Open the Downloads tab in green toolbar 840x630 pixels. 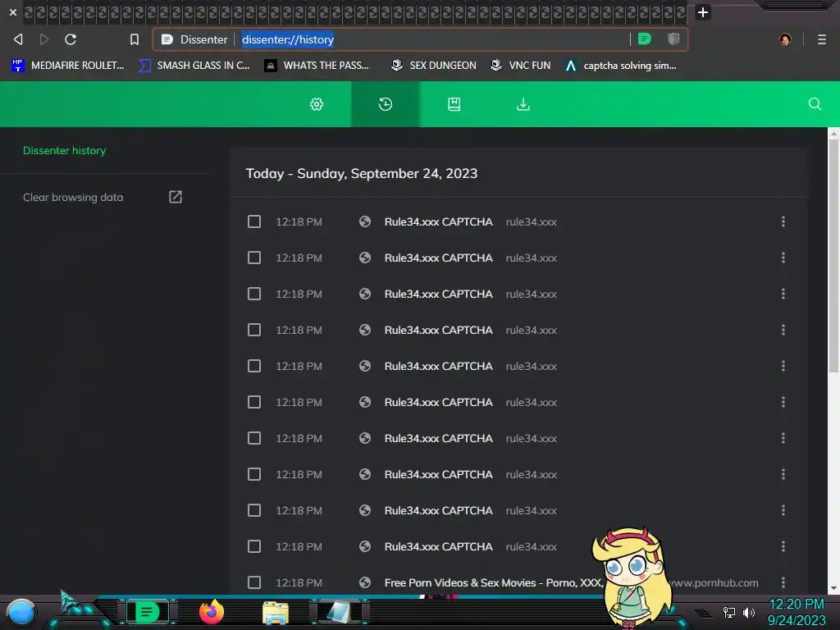[523, 104]
